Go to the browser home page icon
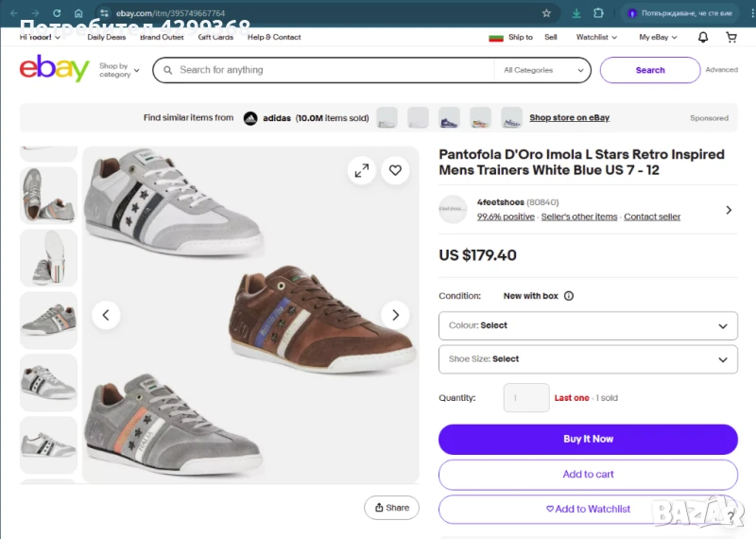756x539 pixels. 79,13
